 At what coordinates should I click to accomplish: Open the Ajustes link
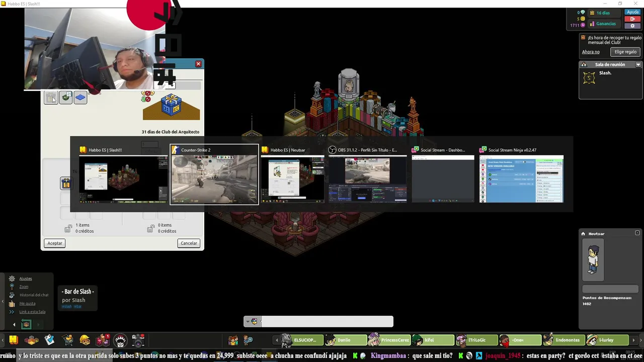[x=26, y=279]
